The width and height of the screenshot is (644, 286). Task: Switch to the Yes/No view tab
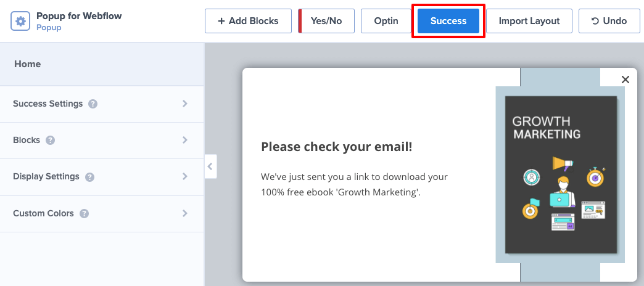(x=327, y=21)
